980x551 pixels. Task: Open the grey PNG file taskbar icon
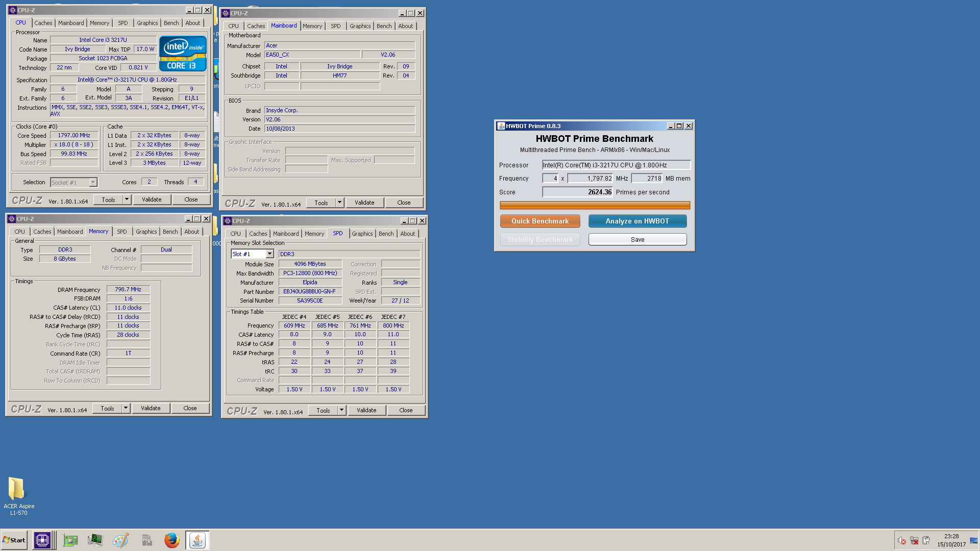pos(147,540)
